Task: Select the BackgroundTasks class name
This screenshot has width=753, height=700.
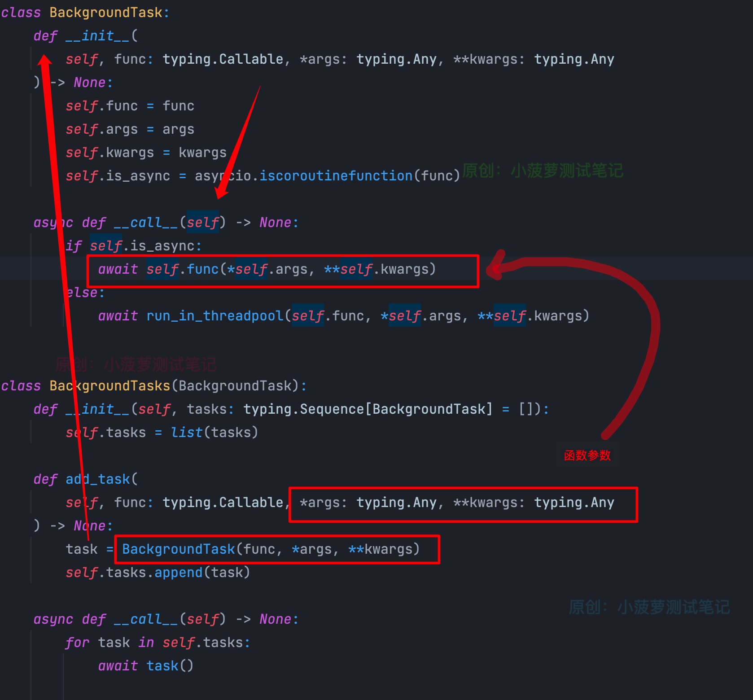Action: 109,385
